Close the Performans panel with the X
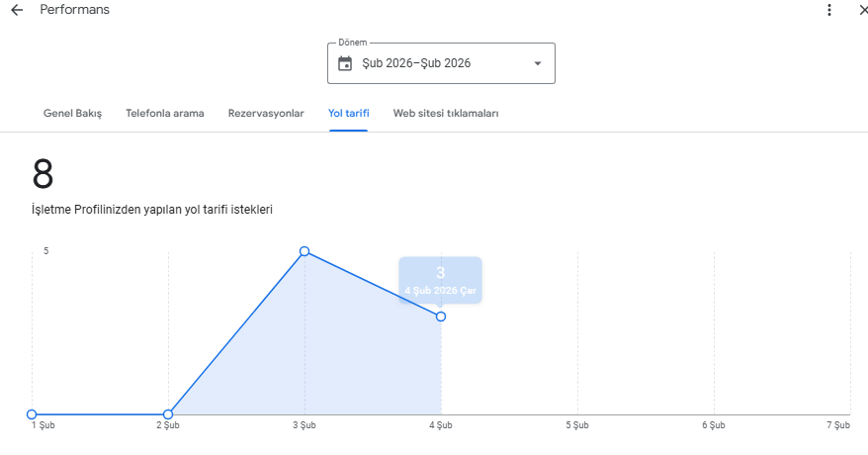The width and height of the screenshot is (868, 455). click(x=863, y=10)
